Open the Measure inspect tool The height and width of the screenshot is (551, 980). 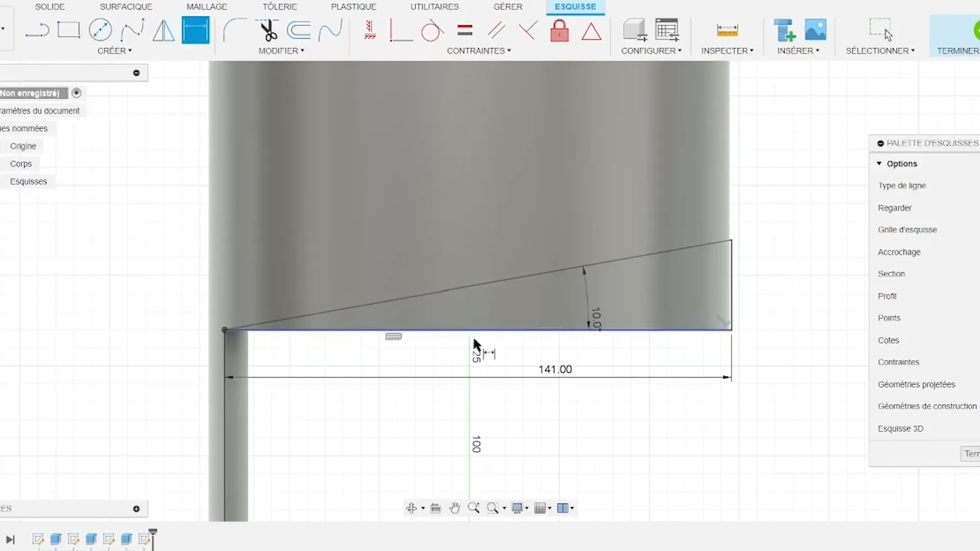[727, 30]
